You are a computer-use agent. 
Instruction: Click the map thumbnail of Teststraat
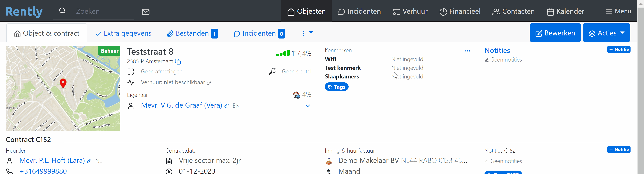[x=63, y=88]
